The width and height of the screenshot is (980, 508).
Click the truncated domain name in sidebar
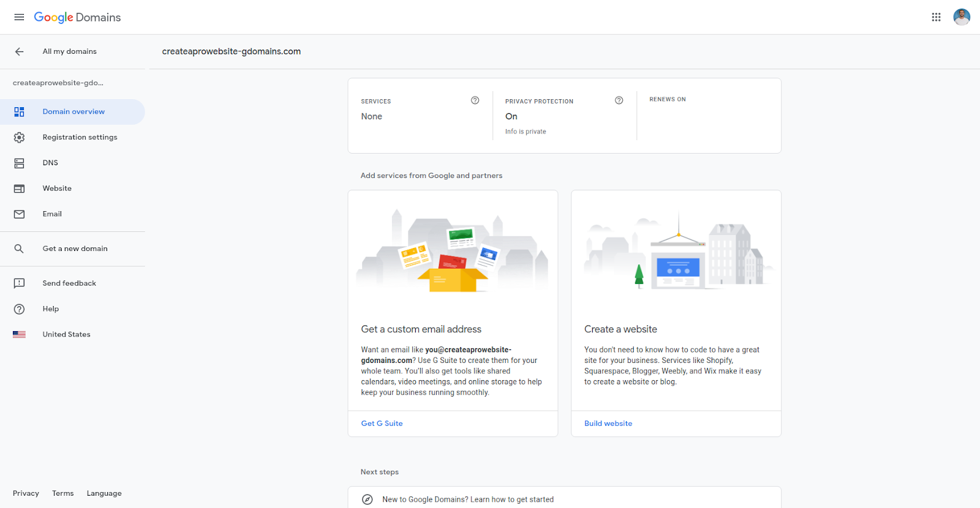(58, 83)
